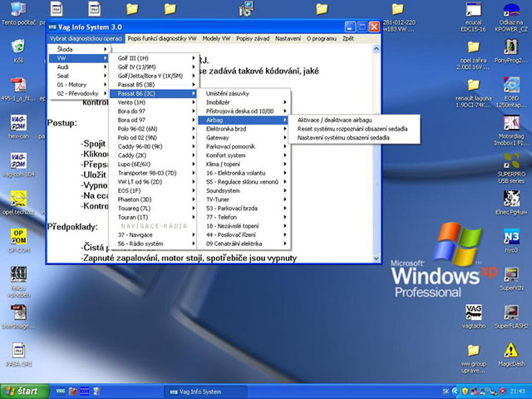Launch the hex-can VAG-COM desktop icon
The image size is (532, 399).
pos(18,127)
